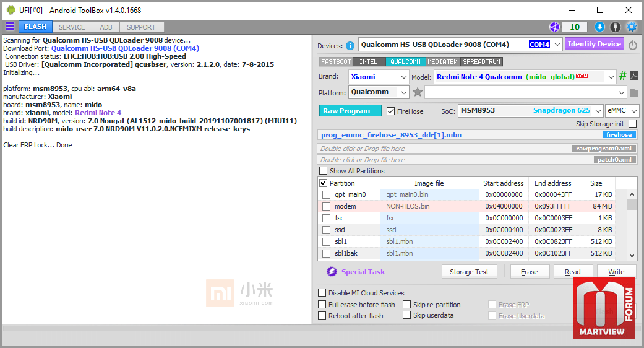Click the counter field showing 10

575,27
